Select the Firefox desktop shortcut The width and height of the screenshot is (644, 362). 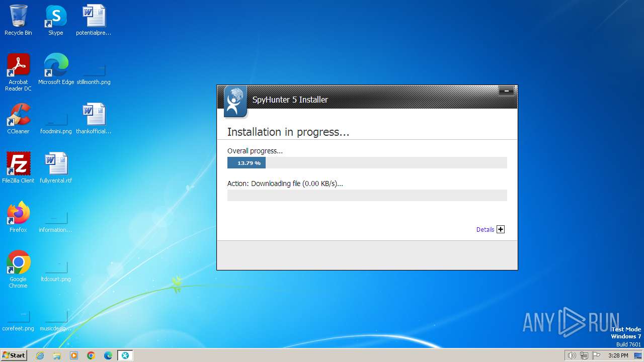pyautogui.click(x=18, y=218)
